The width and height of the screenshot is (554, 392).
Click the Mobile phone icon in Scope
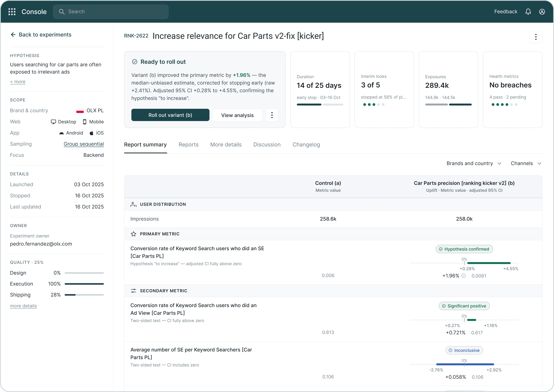click(x=85, y=122)
